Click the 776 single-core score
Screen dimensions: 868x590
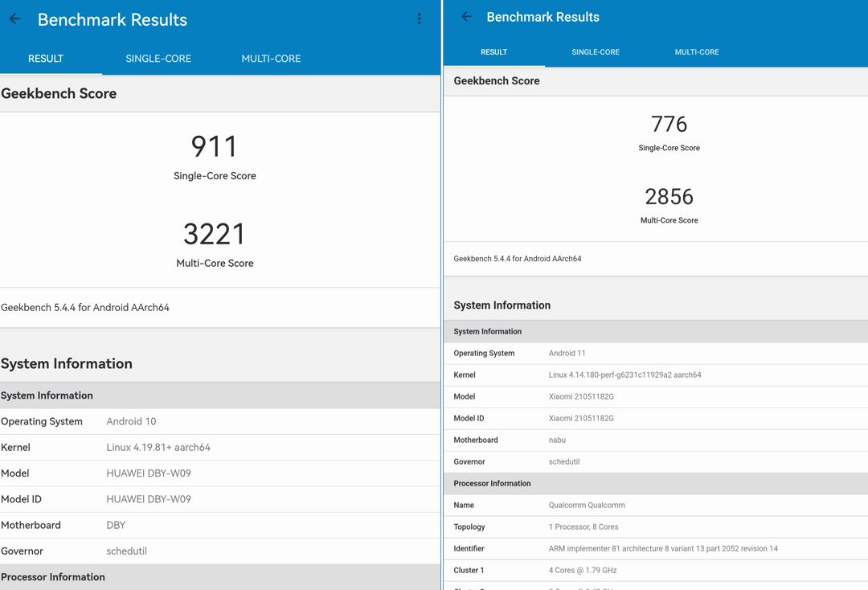[x=669, y=124]
